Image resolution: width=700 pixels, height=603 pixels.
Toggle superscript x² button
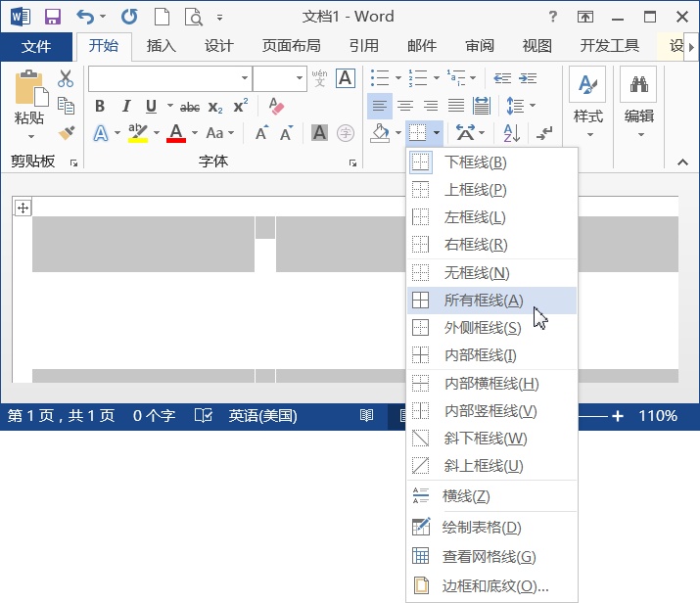tap(241, 106)
